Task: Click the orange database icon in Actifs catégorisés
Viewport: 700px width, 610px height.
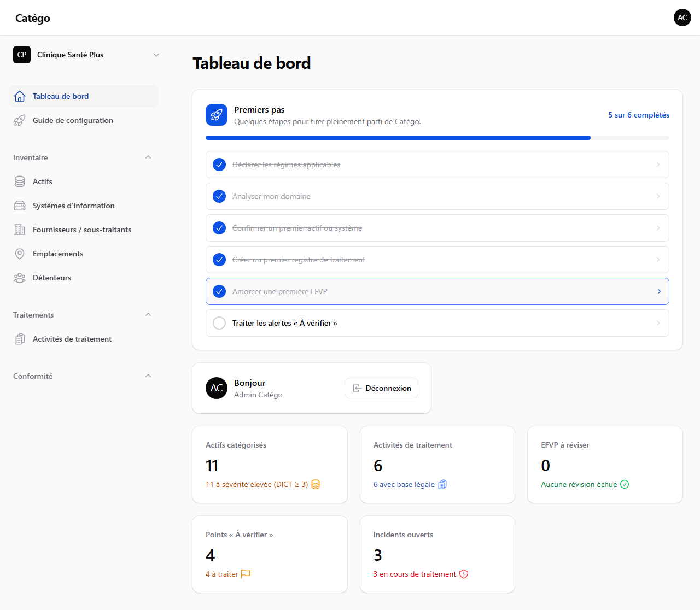Action: (316, 484)
